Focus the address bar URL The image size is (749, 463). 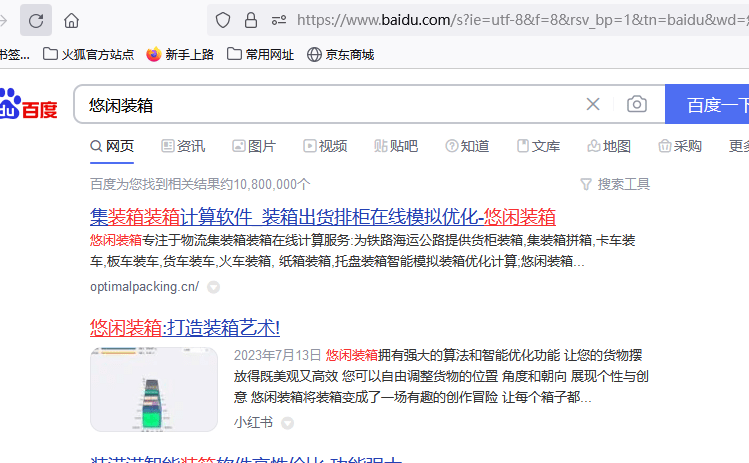(x=522, y=20)
